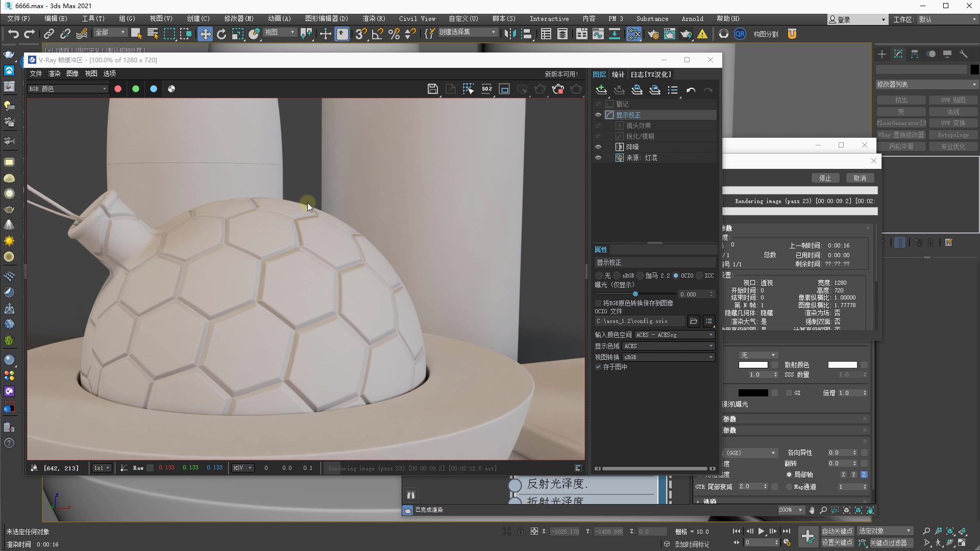Hide the 降噪 layer with its eye icon
The height and width of the screenshot is (551, 980).
[x=598, y=147]
